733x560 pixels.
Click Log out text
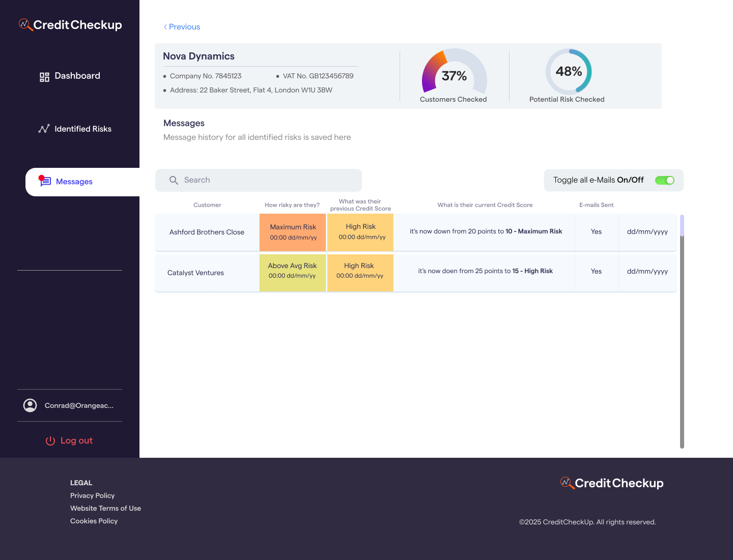click(x=76, y=440)
